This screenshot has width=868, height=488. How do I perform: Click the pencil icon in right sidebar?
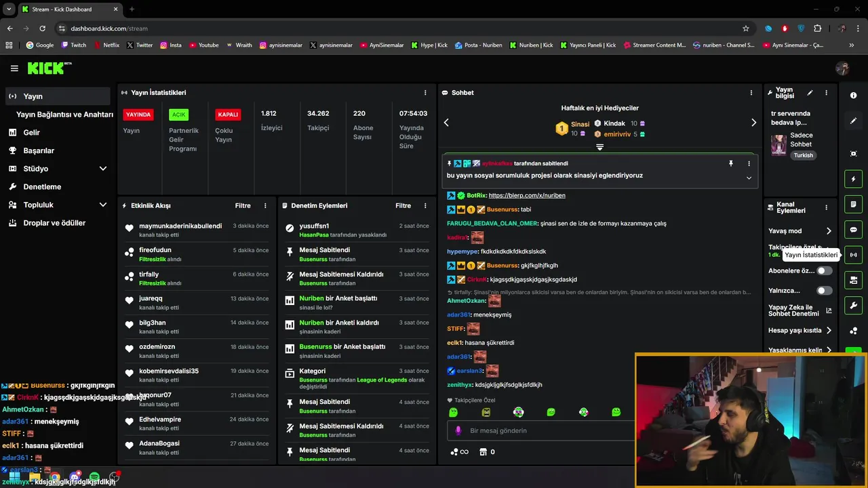(x=854, y=121)
